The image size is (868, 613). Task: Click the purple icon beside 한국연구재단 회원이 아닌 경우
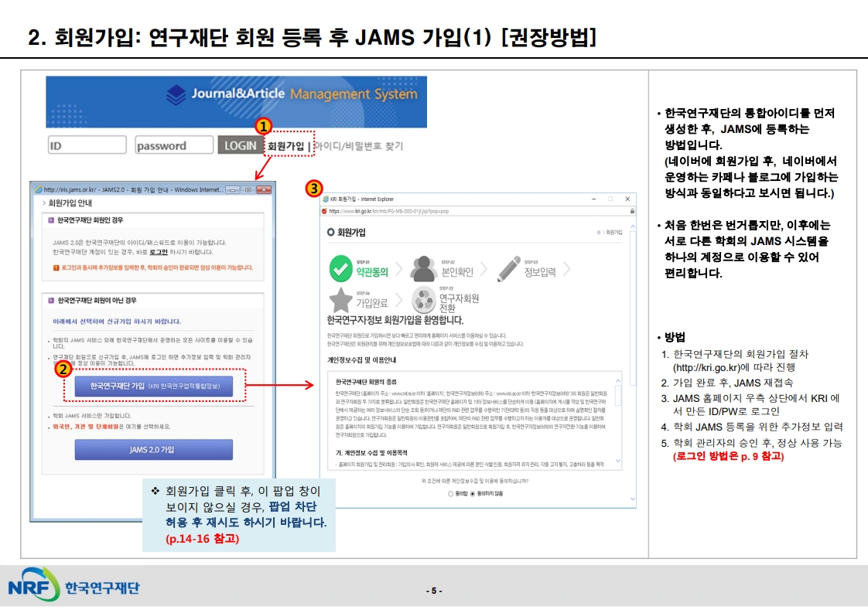pos(51,301)
